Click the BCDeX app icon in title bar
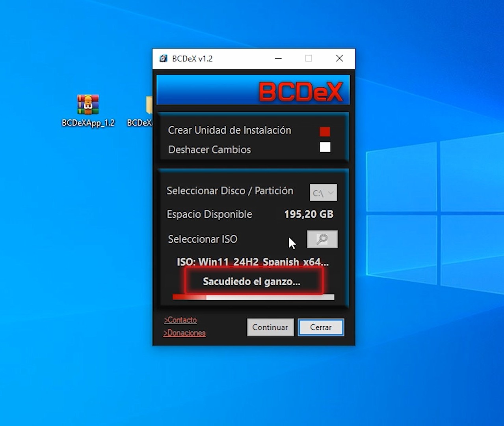The width and height of the screenshot is (504, 426). [x=163, y=59]
